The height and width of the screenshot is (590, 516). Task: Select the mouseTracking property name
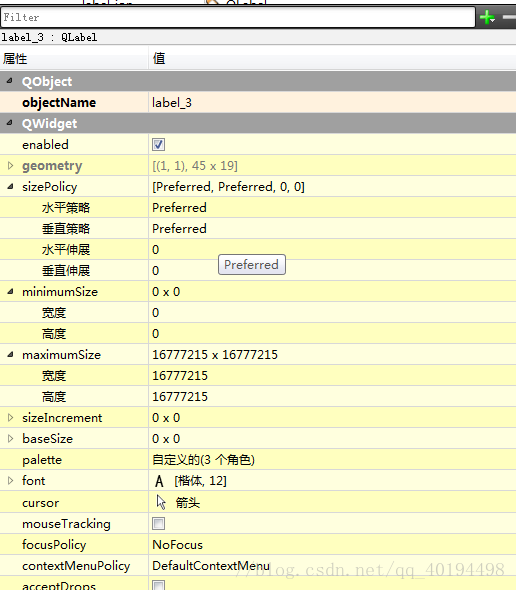tap(66, 524)
